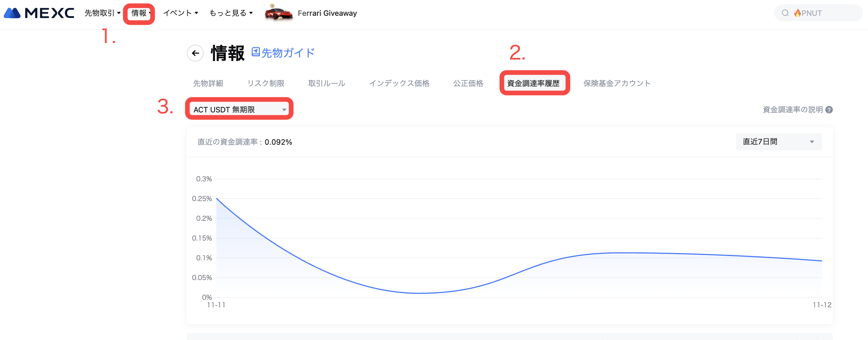Switch to the リスク制限 tab
Image resolution: width=868 pixels, height=340 pixels.
[266, 83]
